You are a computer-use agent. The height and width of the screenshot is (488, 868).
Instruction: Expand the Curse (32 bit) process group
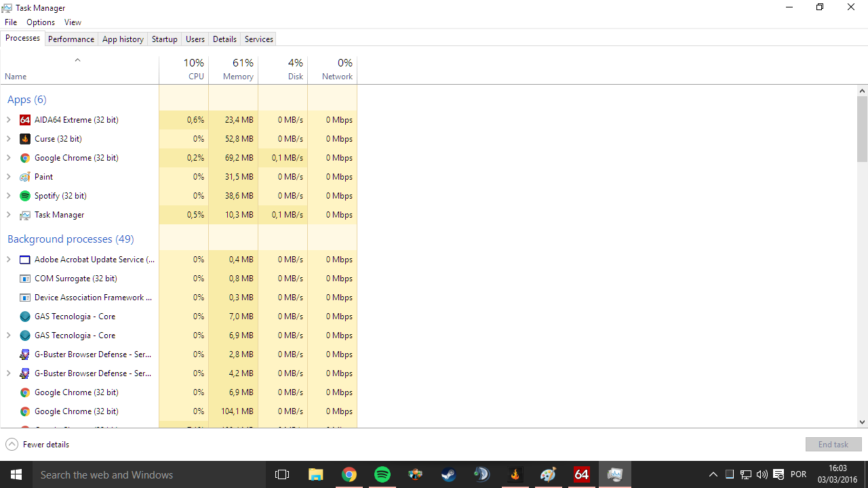click(x=9, y=139)
